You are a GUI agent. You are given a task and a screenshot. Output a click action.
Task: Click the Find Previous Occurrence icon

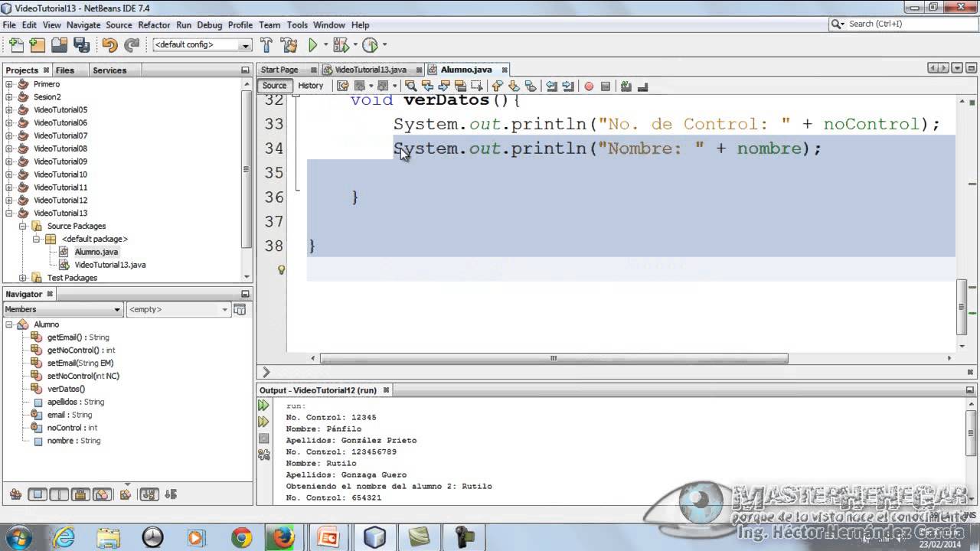click(x=428, y=86)
